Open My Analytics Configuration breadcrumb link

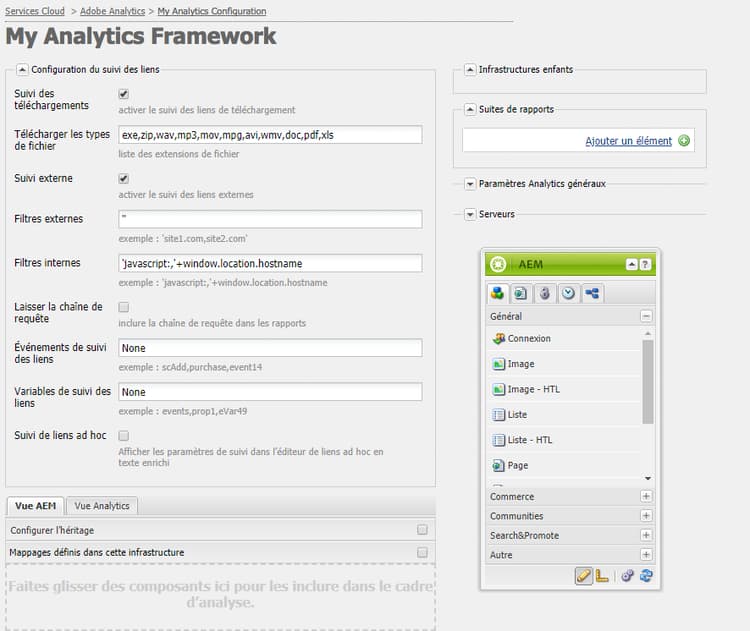(212, 11)
